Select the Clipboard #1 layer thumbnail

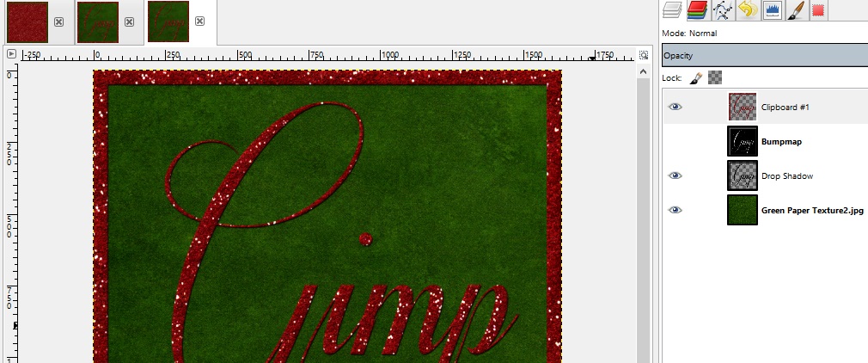(x=743, y=107)
